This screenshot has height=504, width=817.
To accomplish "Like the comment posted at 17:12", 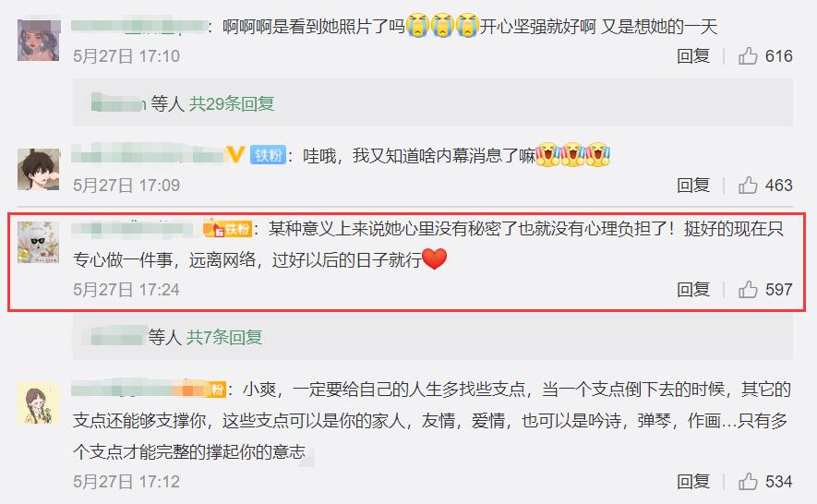I will (x=748, y=481).
